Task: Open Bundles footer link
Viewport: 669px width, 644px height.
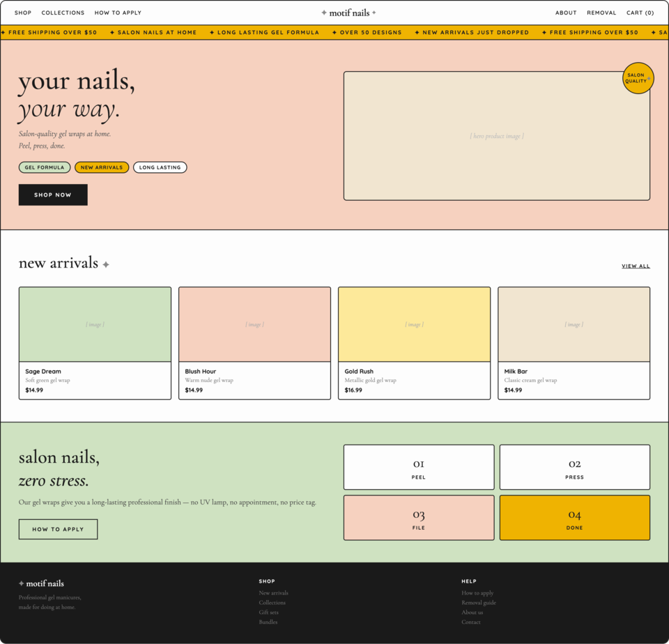Action: coord(268,622)
